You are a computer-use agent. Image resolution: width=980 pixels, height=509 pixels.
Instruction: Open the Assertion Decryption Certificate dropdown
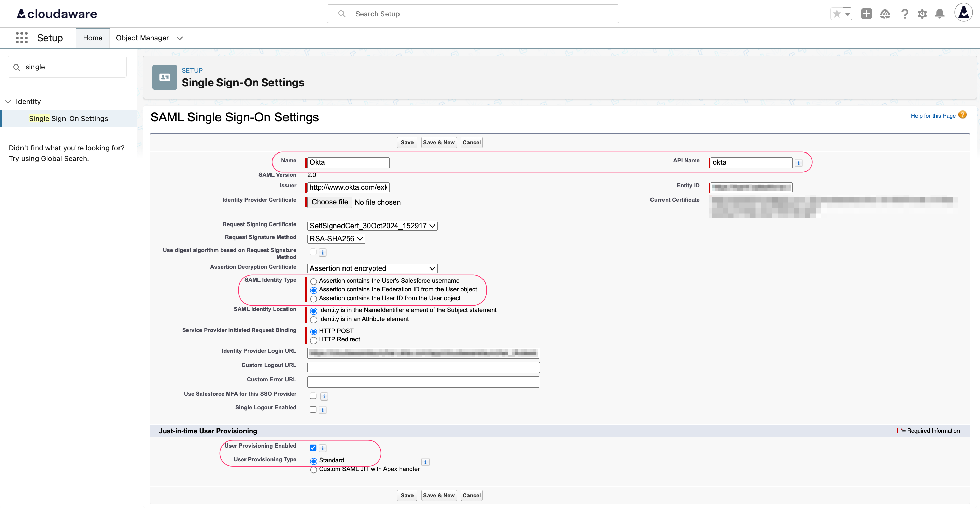coord(372,268)
